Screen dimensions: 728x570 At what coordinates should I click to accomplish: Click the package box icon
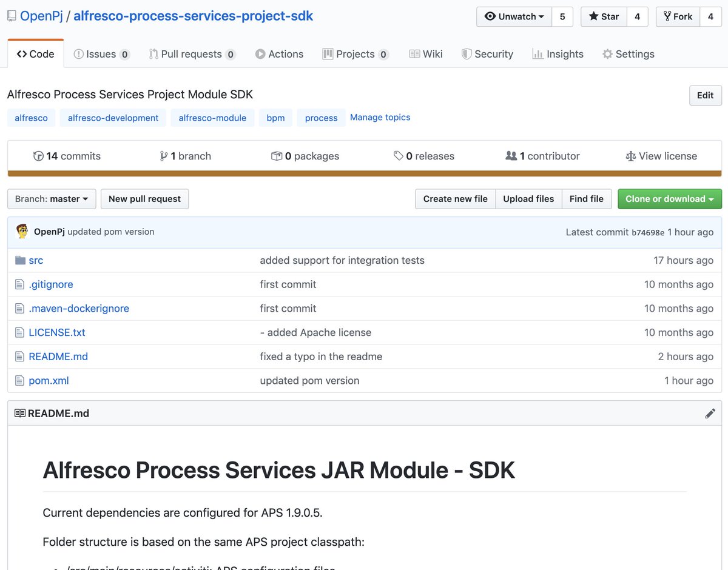click(277, 156)
